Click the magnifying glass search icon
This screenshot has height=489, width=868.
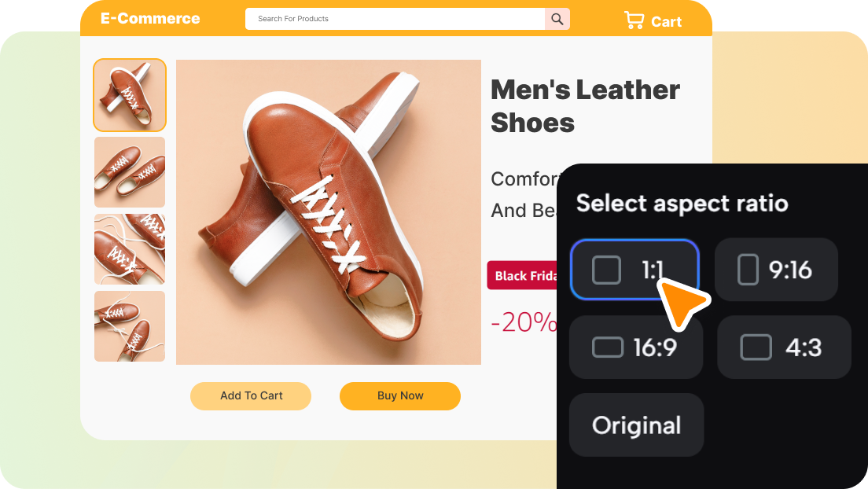[557, 19]
